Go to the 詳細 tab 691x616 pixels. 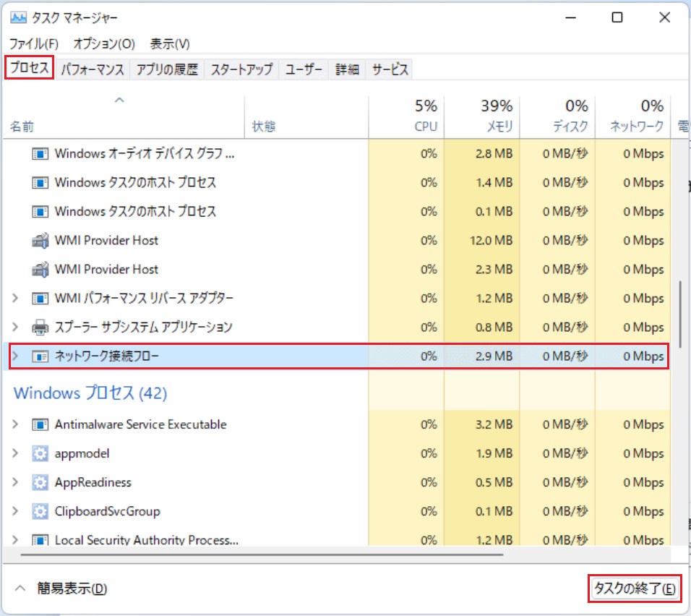coord(347,69)
